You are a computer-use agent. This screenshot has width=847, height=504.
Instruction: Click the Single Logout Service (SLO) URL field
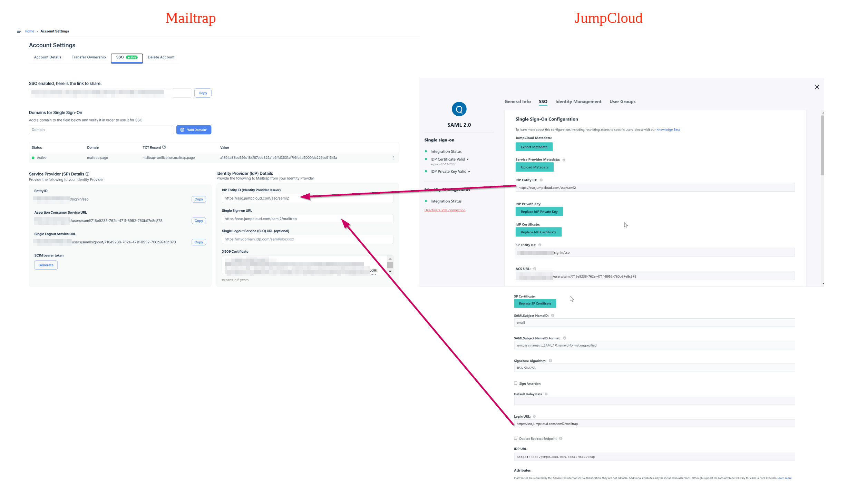point(307,239)
